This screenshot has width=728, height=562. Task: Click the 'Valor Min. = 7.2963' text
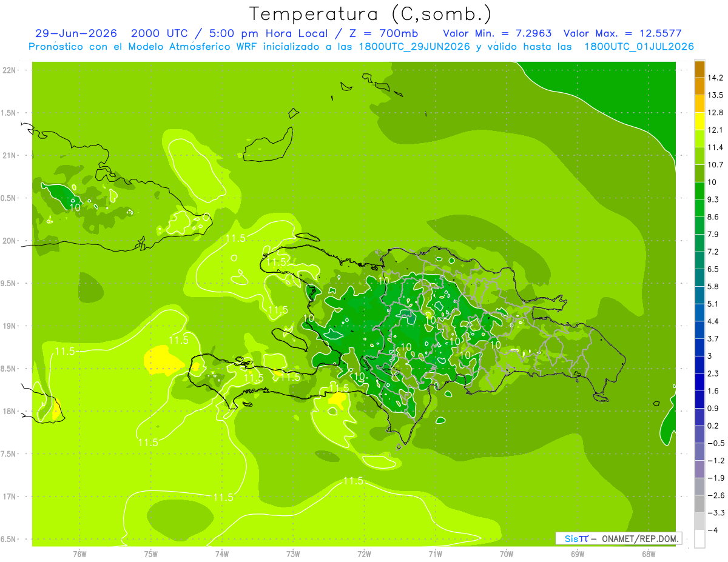(497, 33)
